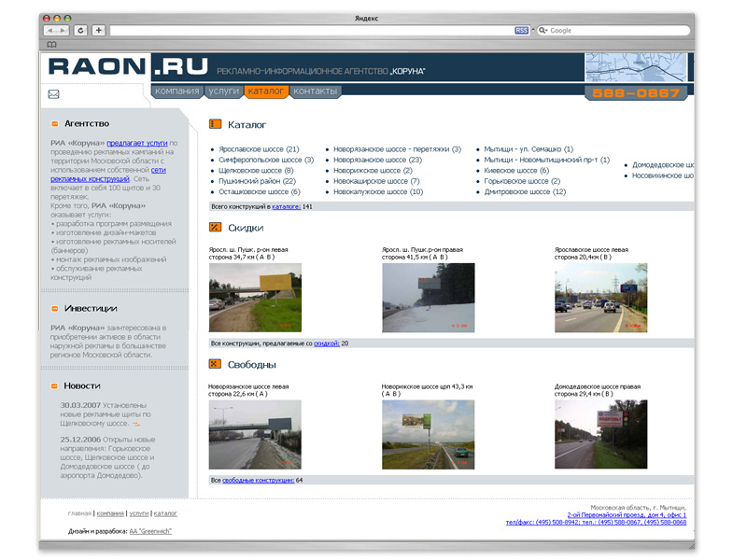Click the envelope mail icon
This screenshot has height=560, width=747.
click(x=54, y=94)
